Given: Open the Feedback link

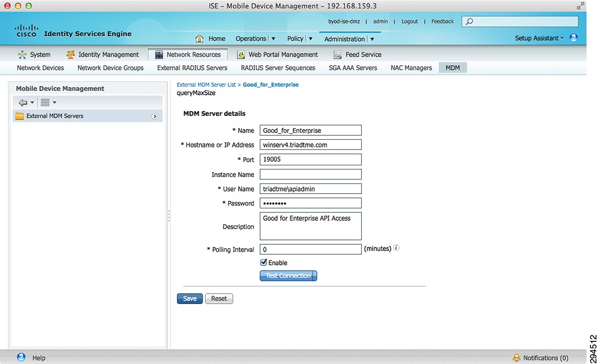Looking at the screenshot, I should tap(443, 22).
